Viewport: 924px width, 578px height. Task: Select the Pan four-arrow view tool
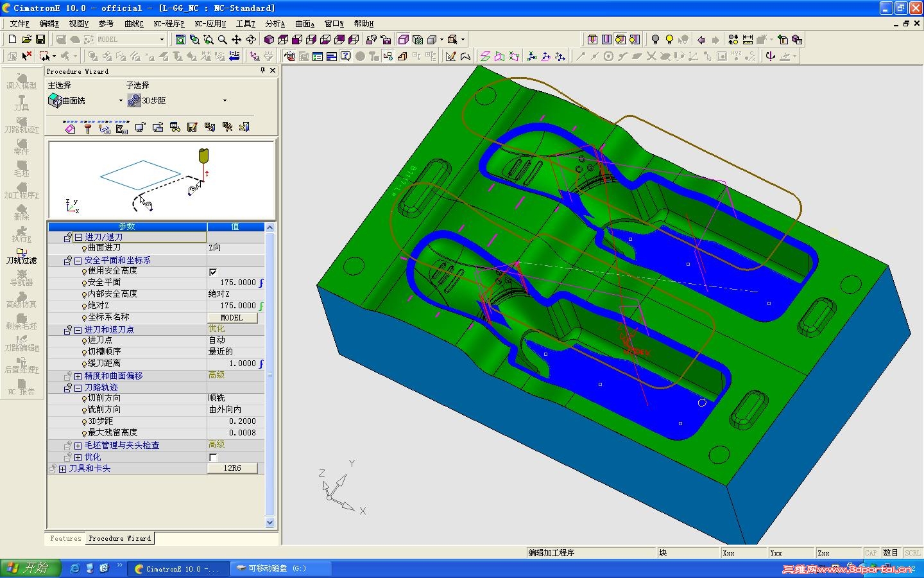[237, 40]
